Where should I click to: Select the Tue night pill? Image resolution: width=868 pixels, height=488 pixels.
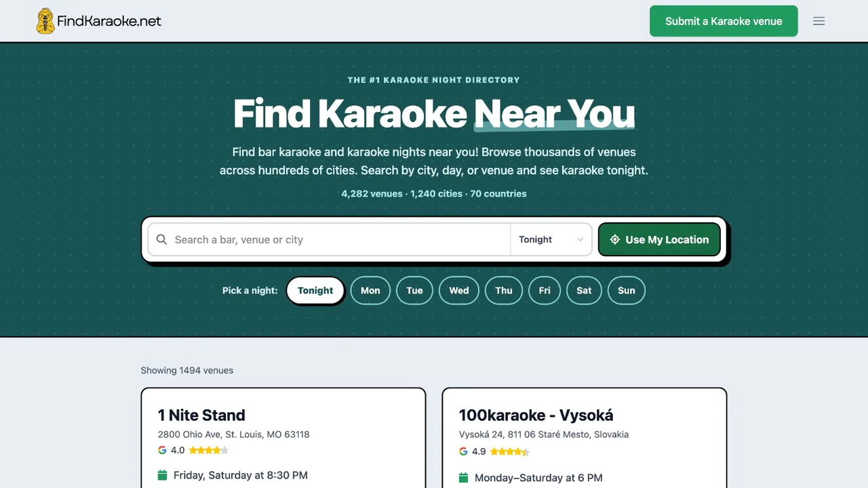pyautogui.click(x=414, y=290)
